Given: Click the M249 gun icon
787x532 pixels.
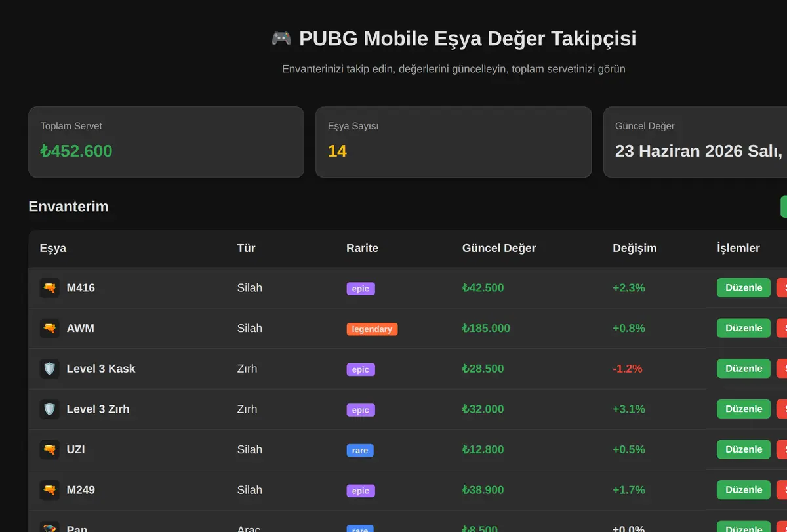Looking at the screenshot, I should pyautogui.click(x=50, y=490).
